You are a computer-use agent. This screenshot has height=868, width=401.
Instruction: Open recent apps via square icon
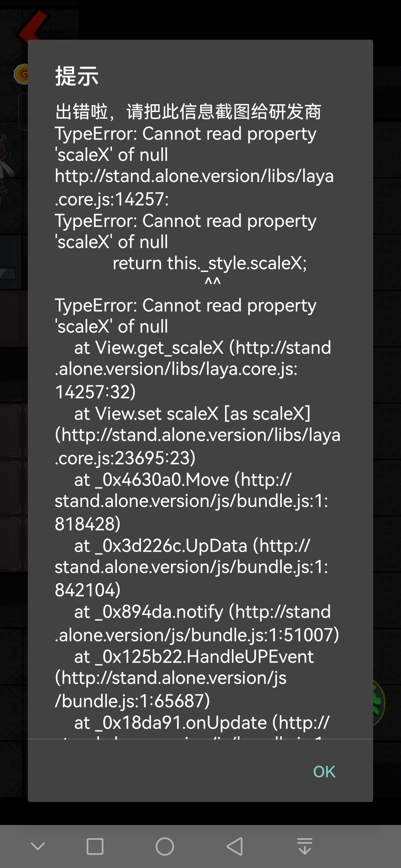point(95,846)
